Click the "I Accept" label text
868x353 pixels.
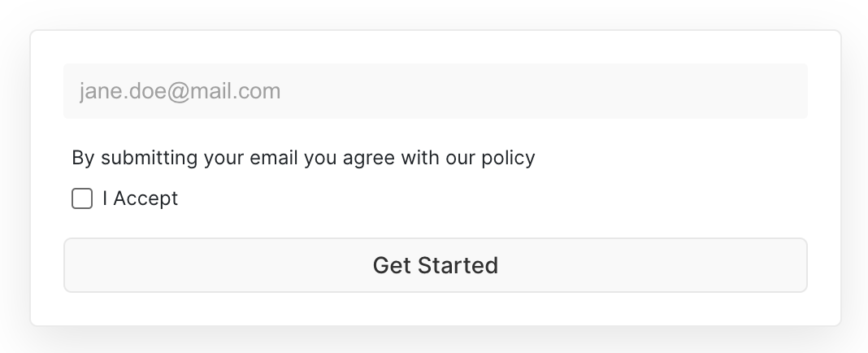(140, 198)
